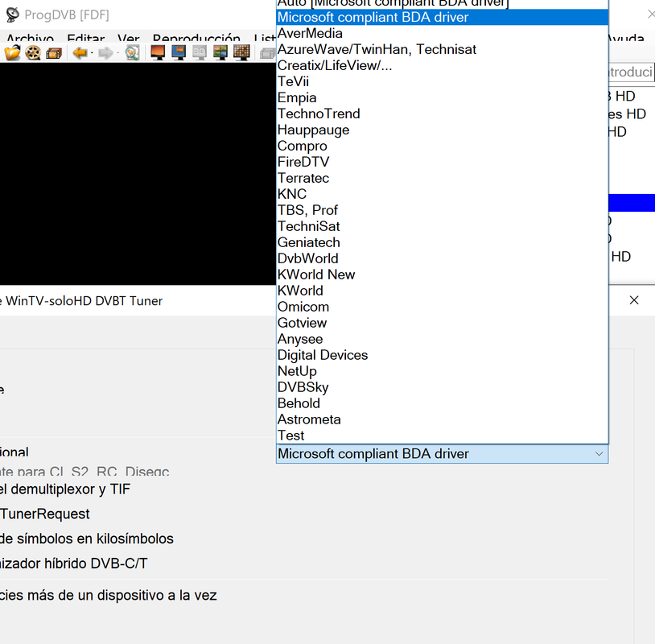The width and height of the screenshot is (655, 644).
Task: Collapse the Microsoft compliant BDA driver combo box
Action: [442, 454]
